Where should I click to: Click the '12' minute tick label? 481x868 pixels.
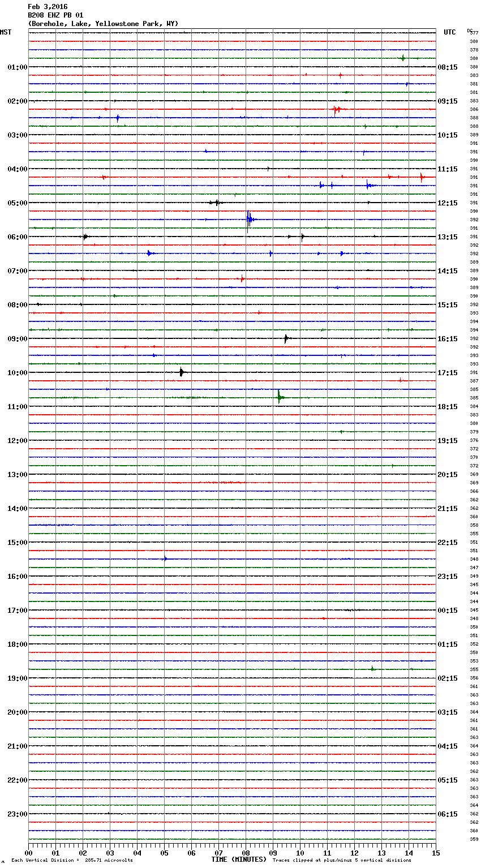pos(354,853)
